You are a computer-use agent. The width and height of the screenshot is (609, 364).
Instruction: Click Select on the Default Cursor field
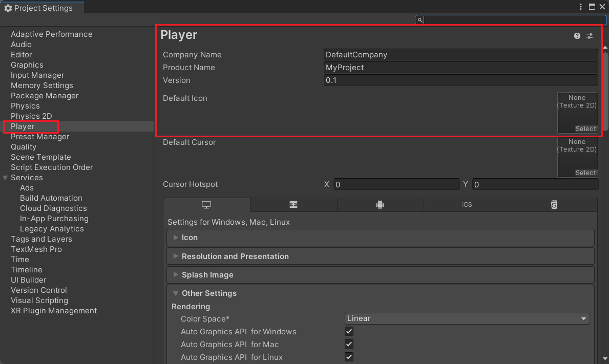coord(585,173)
